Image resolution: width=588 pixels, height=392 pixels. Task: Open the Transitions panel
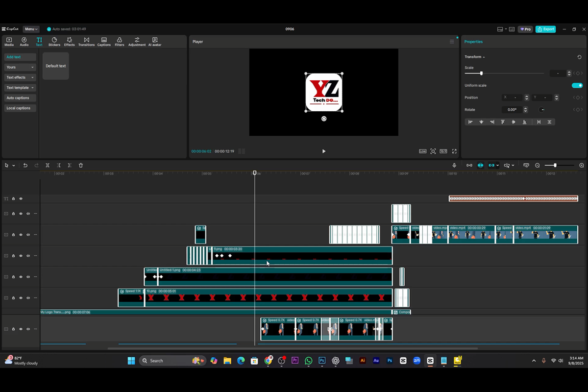point(86,42)
